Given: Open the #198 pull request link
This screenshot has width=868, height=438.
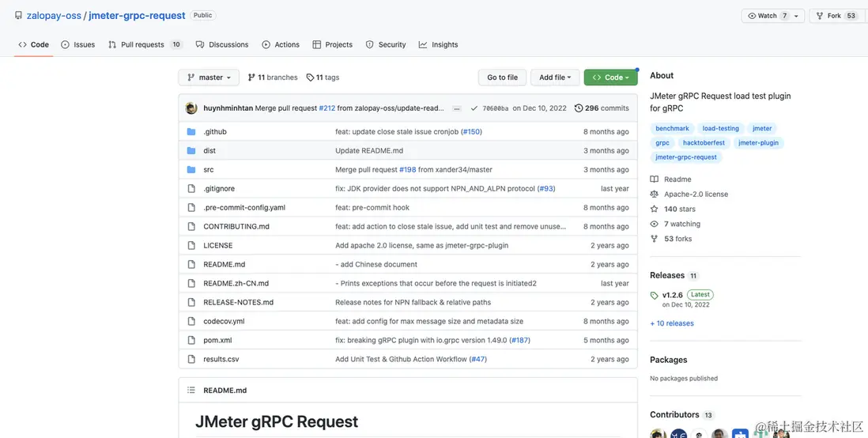Looking at the screenshot, I should 407,169.
